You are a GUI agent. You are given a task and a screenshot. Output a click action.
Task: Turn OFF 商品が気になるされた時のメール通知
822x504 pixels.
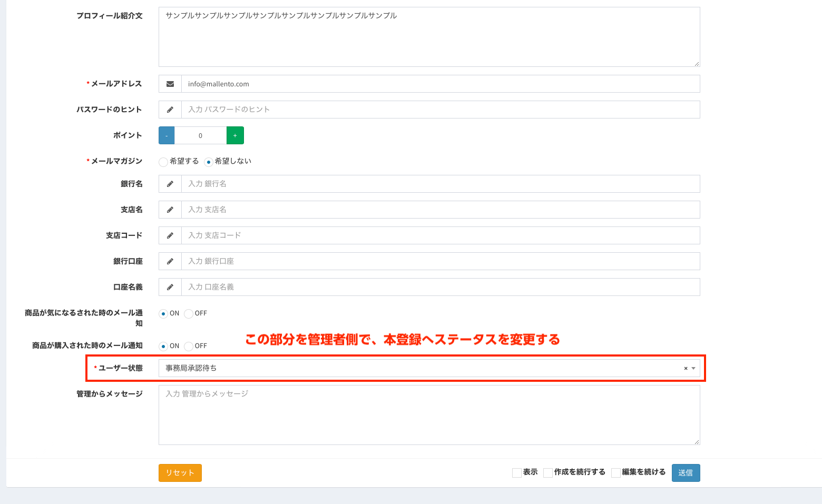pos(189,314)
